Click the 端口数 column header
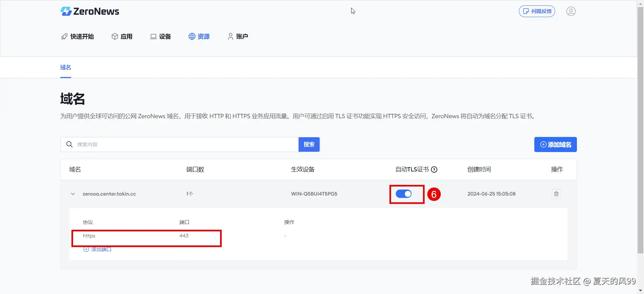 coord(195,169)
